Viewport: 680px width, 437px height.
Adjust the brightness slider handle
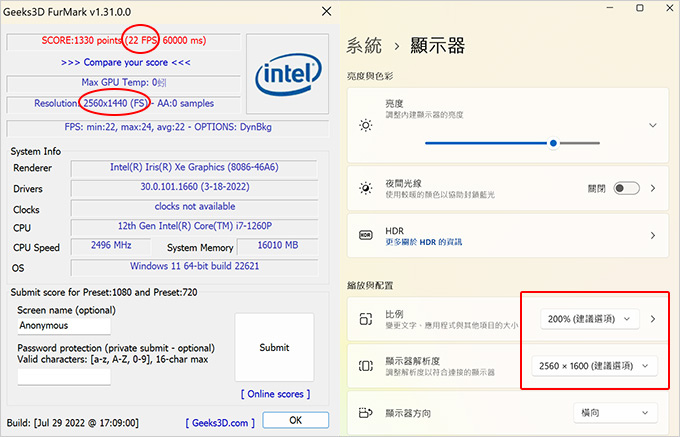[553, 143]
